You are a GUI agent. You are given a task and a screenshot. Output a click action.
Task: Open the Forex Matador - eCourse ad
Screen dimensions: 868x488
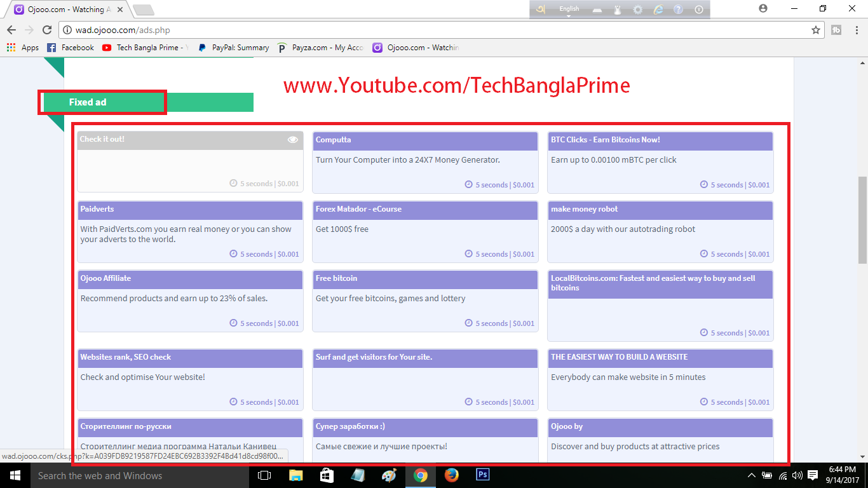[425, 232]
